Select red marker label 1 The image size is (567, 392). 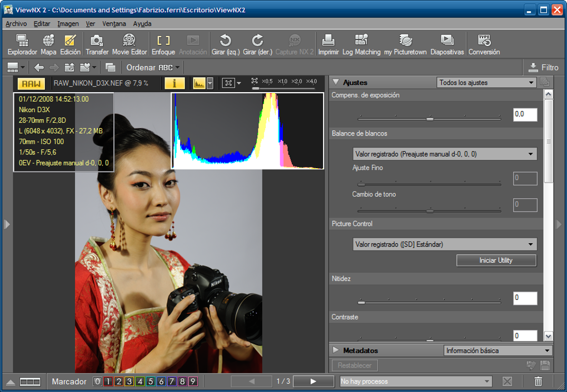click(108, 381)
